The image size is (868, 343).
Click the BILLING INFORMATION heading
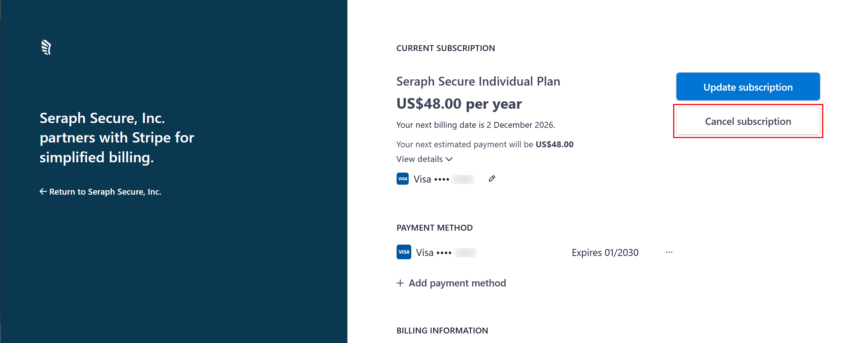pyautogui.click(x=442, y=331)
